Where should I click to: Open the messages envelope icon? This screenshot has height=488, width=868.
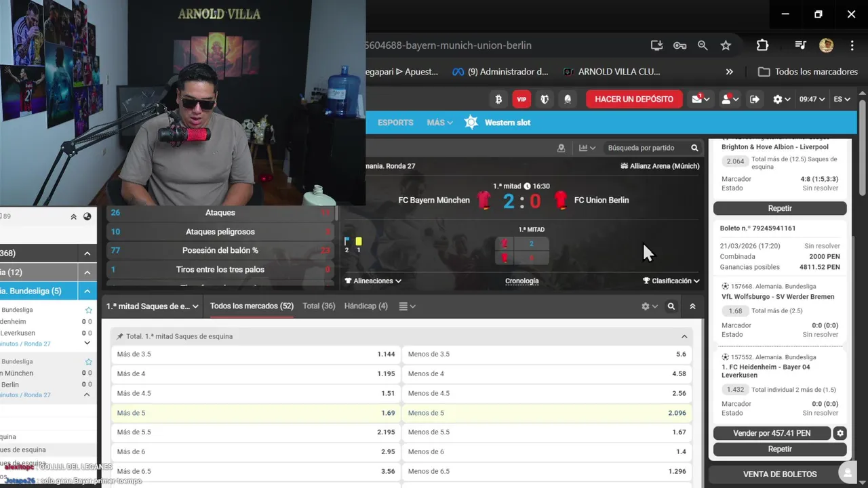click(x=701, y=99)
